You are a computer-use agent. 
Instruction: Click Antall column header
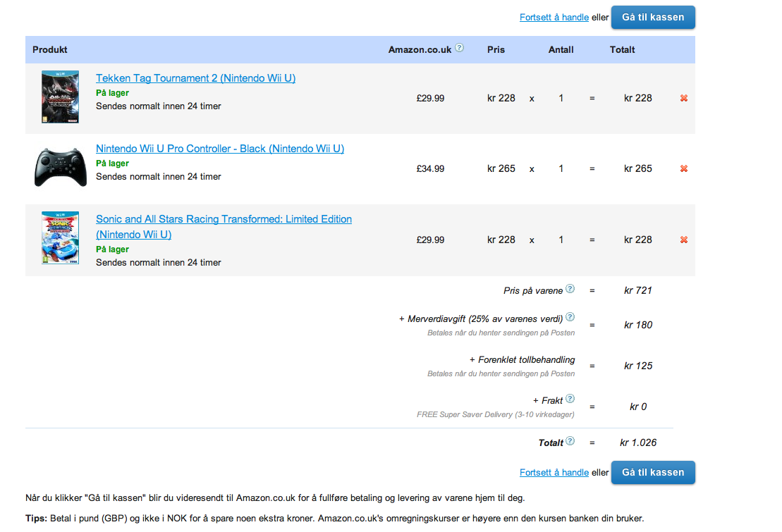561,50
